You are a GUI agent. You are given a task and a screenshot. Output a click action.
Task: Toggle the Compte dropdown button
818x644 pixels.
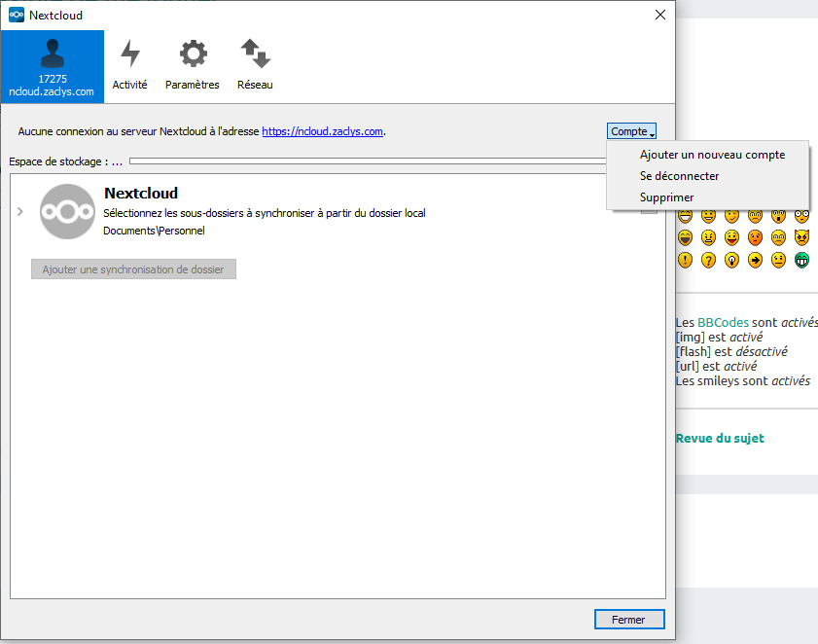[x=632, y=131]
